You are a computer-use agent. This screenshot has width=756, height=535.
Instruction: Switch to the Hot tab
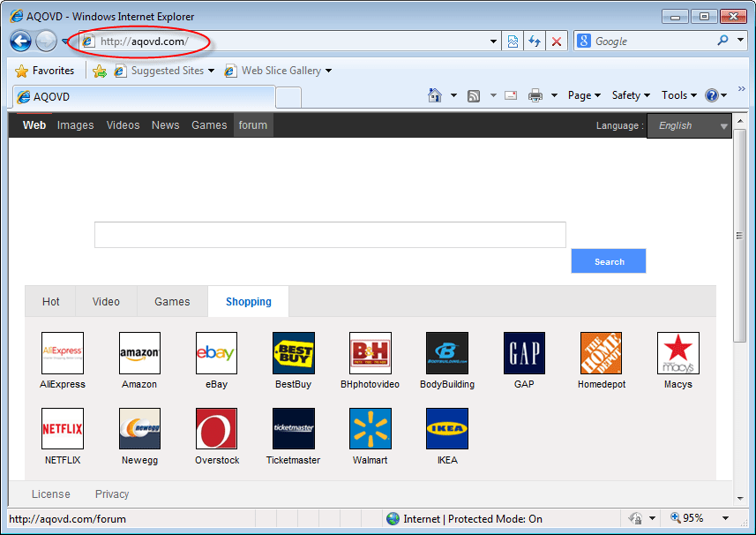[50, 302]
